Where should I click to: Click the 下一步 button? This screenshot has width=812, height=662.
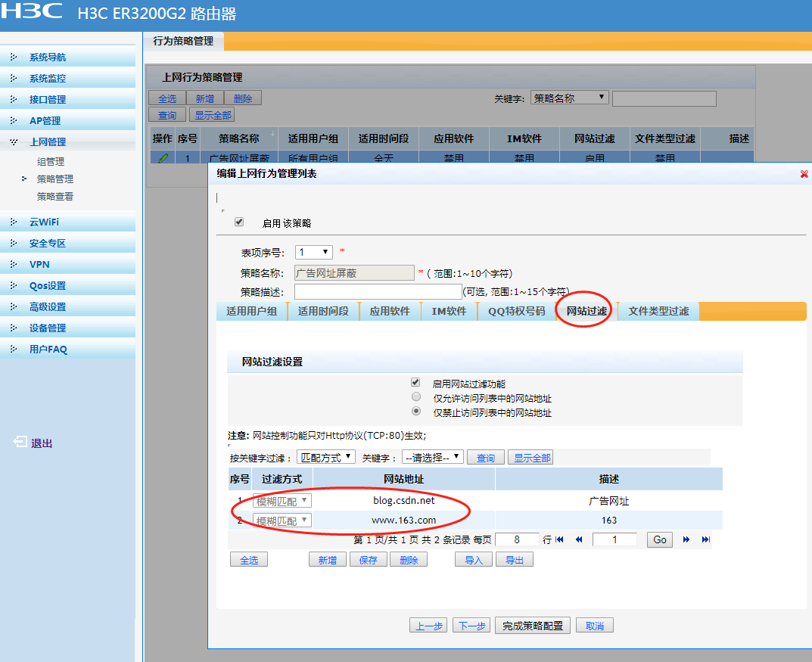point(471,626)
